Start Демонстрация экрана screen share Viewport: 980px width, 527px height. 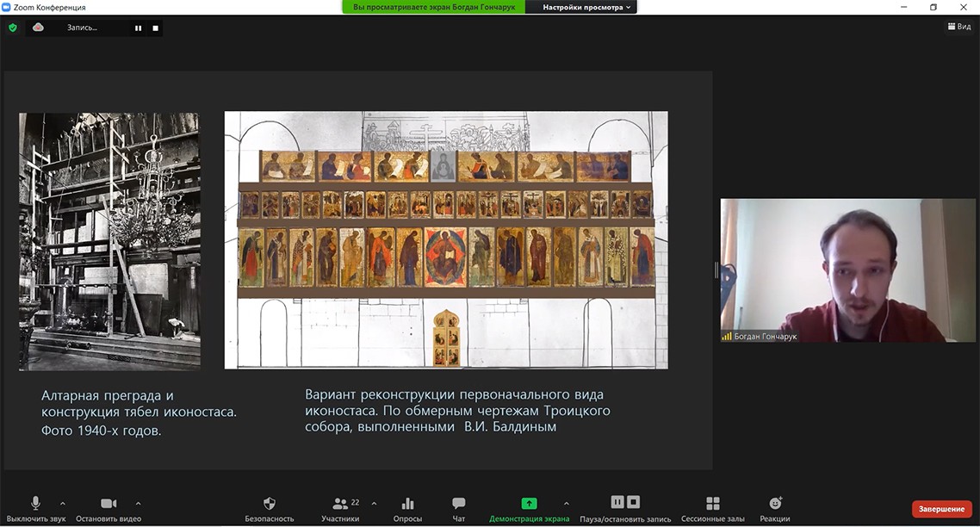point(529,509)
